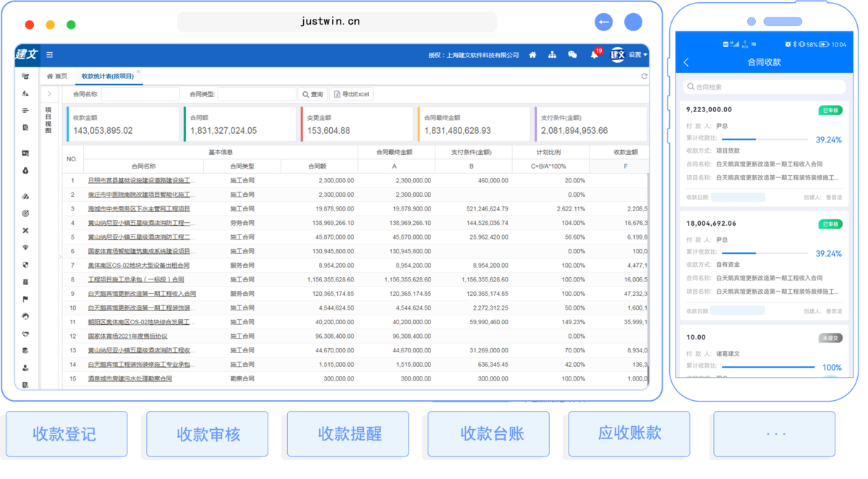The image size is (868, 479).
Task: Open contract link 国家体育场2021年度售后协议
Action: click(x=127, y=336)
